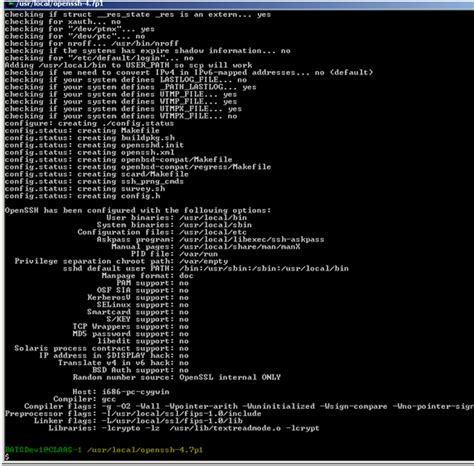474x466 pixels.
Task: Click the 'creating scard/Makefile' line
Action: pos(97,174)
